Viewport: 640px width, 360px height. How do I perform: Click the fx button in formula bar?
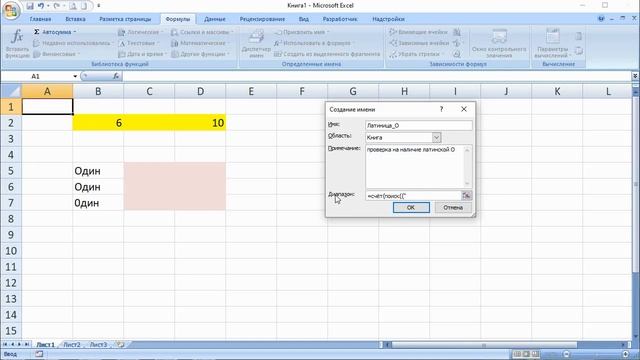coord(116,76)
